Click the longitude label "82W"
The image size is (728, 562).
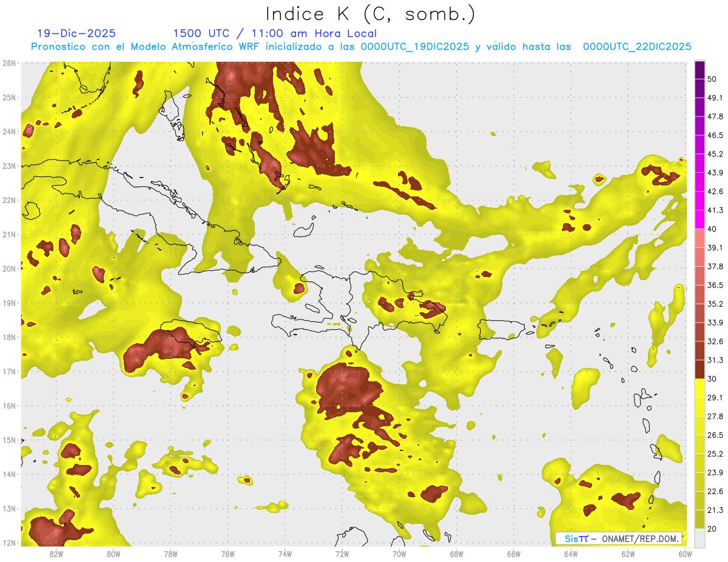click(x=56, y=554)
